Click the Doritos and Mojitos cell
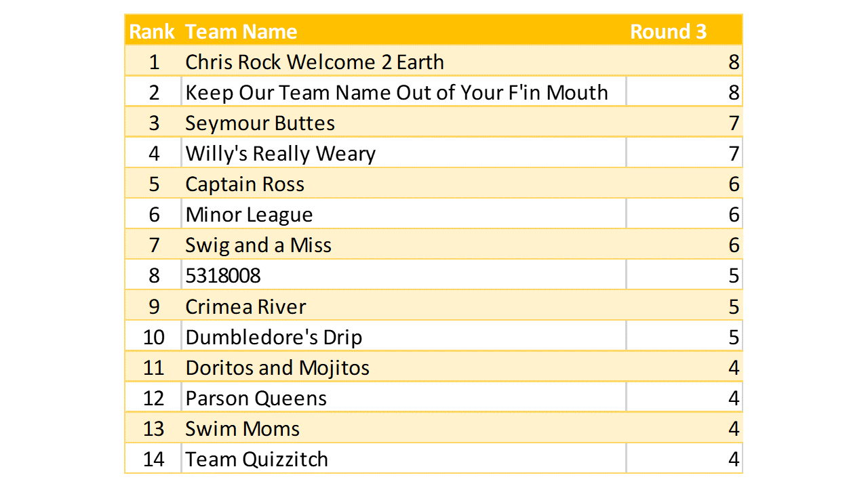Screen dimensions: 868x488 (x=277, y=368)
